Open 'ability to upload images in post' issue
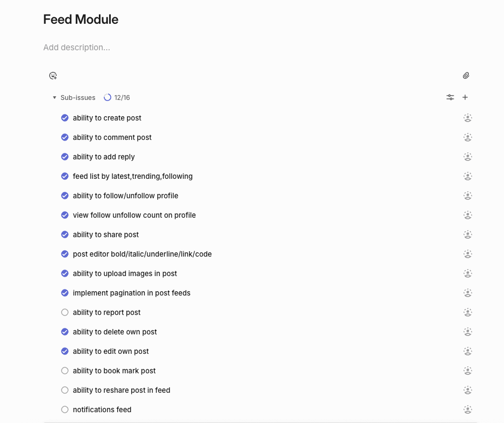The width and height of the screenshot is (504, 423). coord(125,273)
